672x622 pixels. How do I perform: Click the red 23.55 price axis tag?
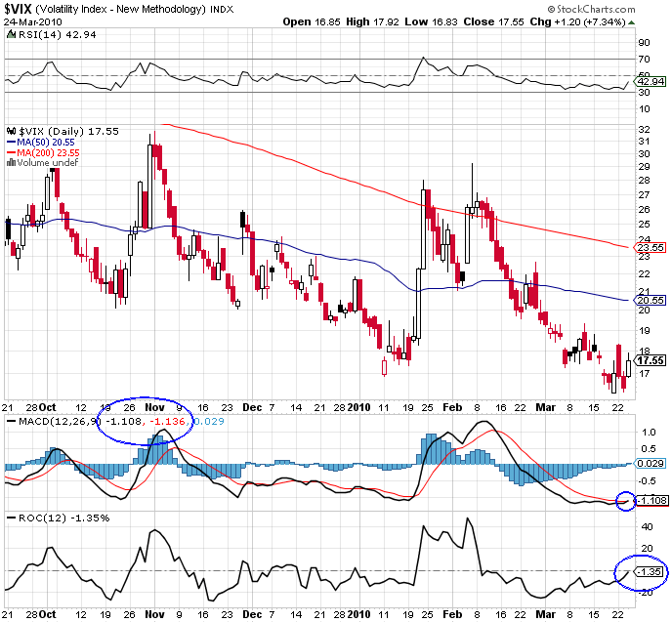pyautogui.click(x=651, y=248)
